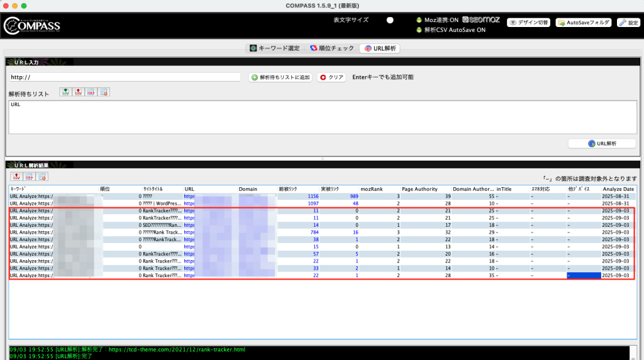Screen dimensions: 644x360
Task: Click the third icon in waiting list toolbar
Action: click(91, 92)
